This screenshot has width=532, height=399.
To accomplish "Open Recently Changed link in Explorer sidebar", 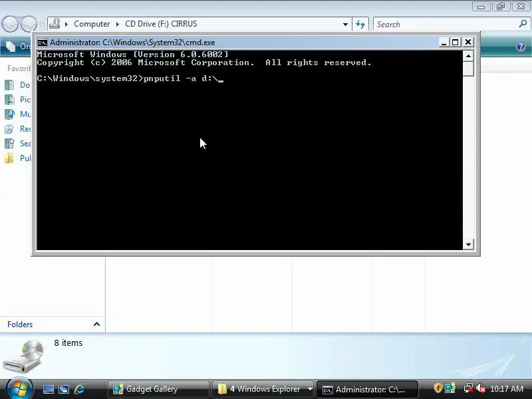I will pyautogui.click(x=18, y=128).
